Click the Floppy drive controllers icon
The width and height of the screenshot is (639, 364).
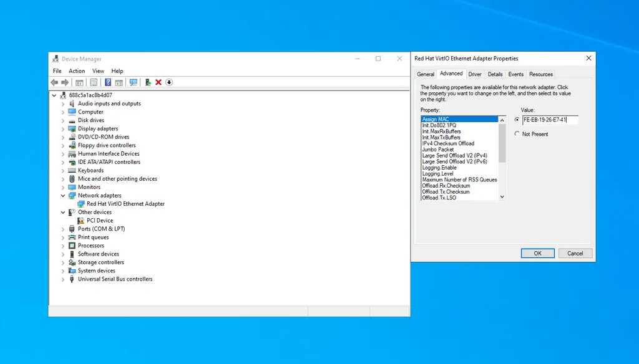point(72,145)
